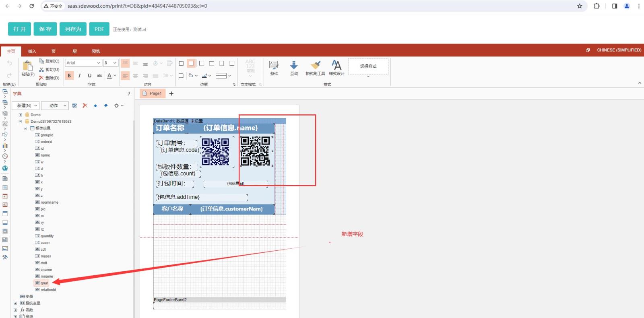Screen dimensions: 644x318
Task: Collapse the 柜体信息 table node
Action: point(25,128)
